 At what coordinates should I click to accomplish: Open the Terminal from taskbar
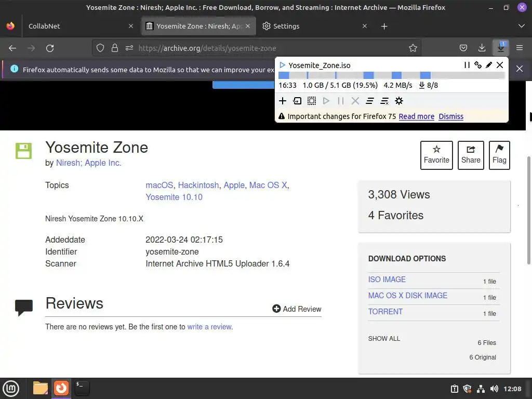tap(82, 388)
